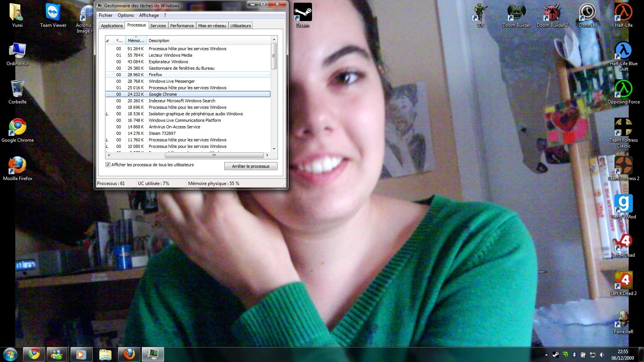Switch to the Utilisateurs tab
Viewport: 644px width, 362px height.
(241, 26)
